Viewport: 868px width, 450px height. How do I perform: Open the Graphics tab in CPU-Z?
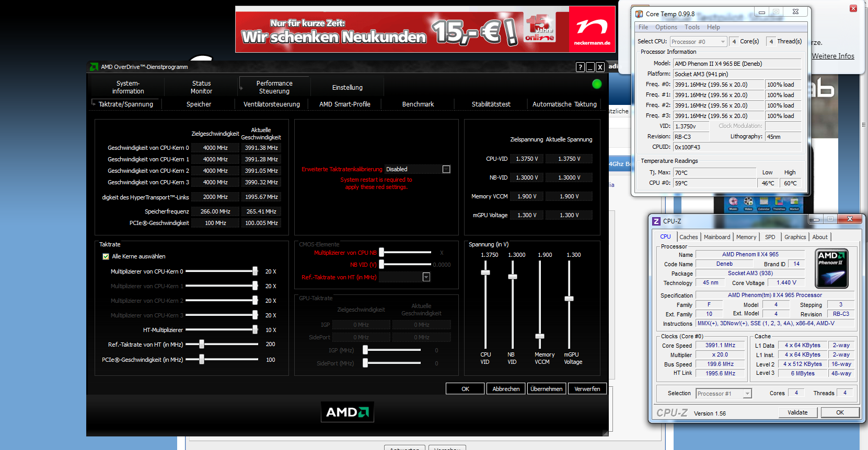[x=795, y=237]
